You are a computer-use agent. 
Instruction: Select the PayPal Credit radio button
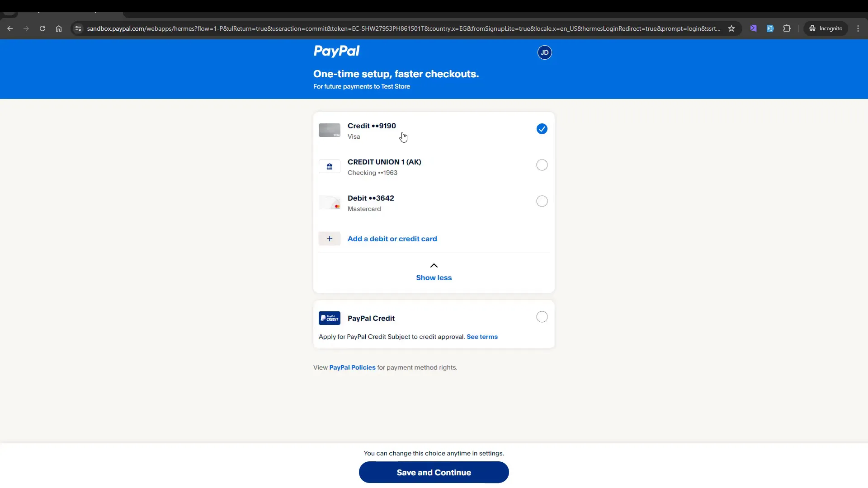542,317
